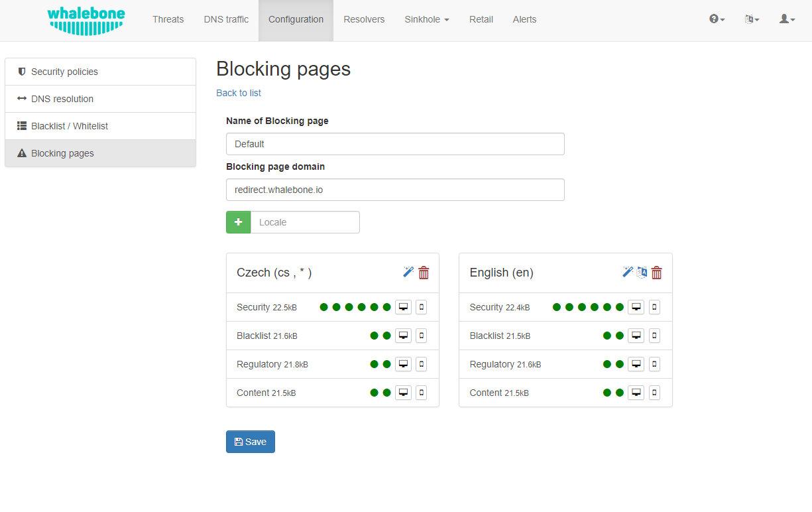Go to the Threats tab
Viewport: 812px width, 512px height.
coord(168,19)
